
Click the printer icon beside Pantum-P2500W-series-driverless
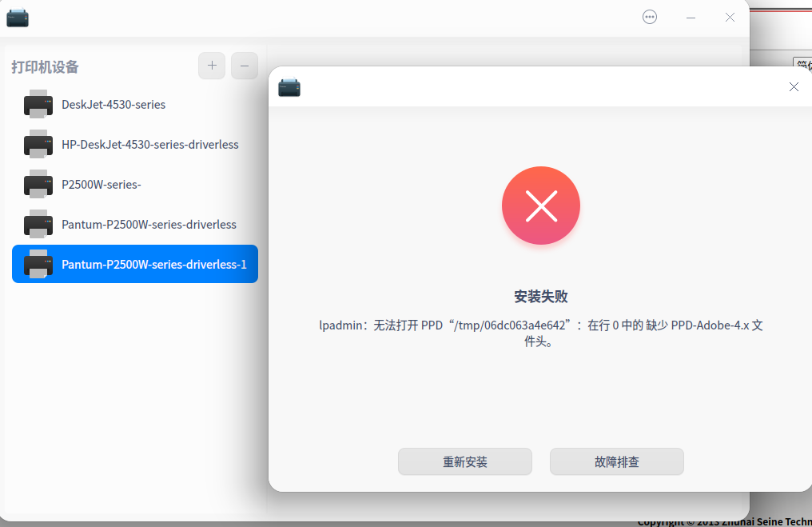click(38, 224)
